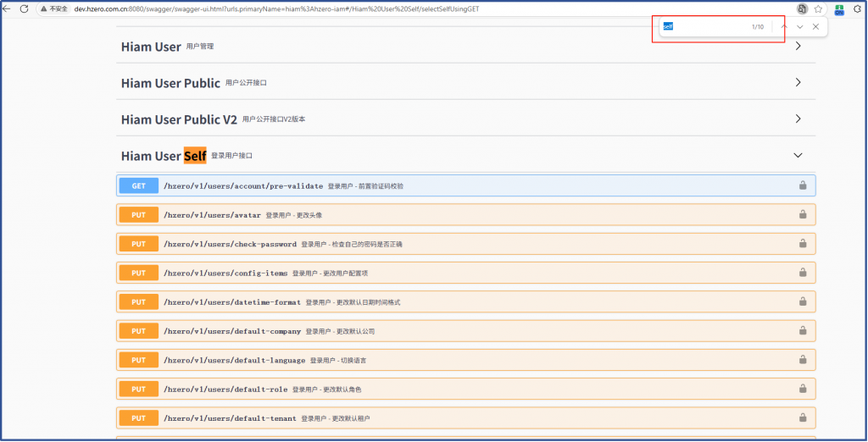868x442 pixels.
Task: Click lock icon on pre-validate endpoint
Action: coord(802,185)
